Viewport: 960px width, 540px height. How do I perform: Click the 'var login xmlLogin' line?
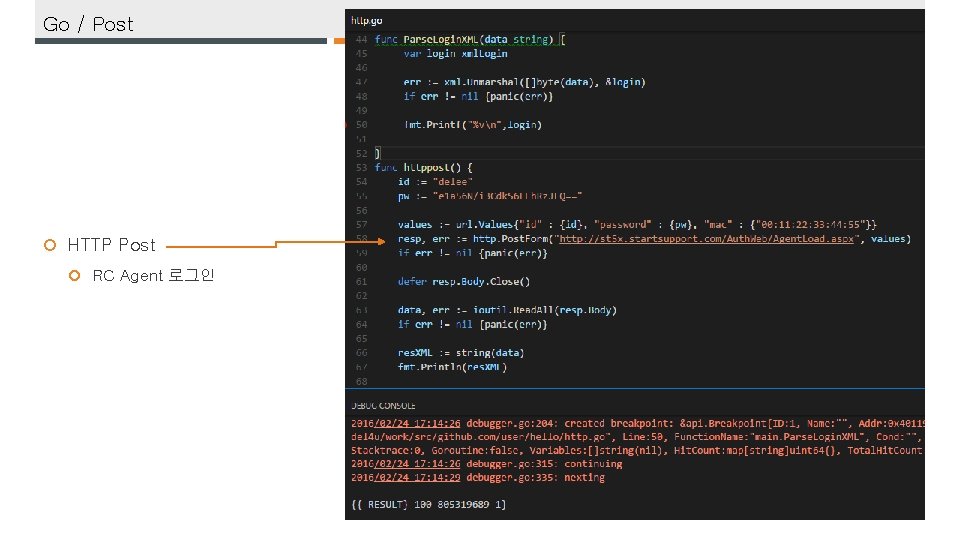pos(455,54)
